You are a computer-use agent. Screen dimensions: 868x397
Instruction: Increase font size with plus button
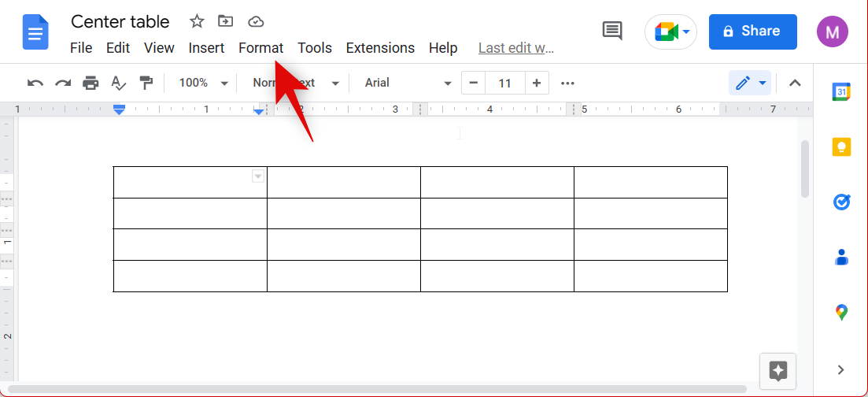click(537, 83)
